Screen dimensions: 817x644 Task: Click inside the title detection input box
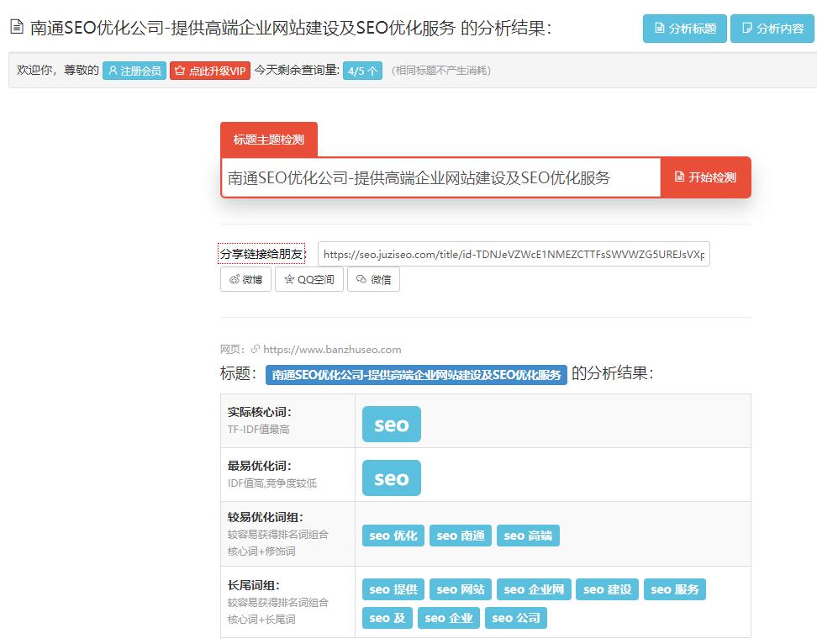(441, 177)
